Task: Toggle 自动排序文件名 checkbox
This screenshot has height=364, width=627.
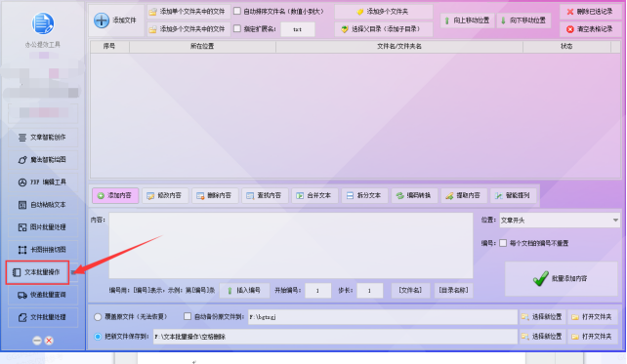Action: [237, 11]
